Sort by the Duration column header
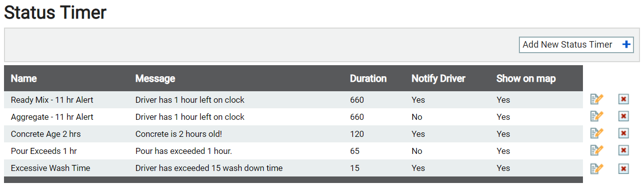 tap(368, 79)
